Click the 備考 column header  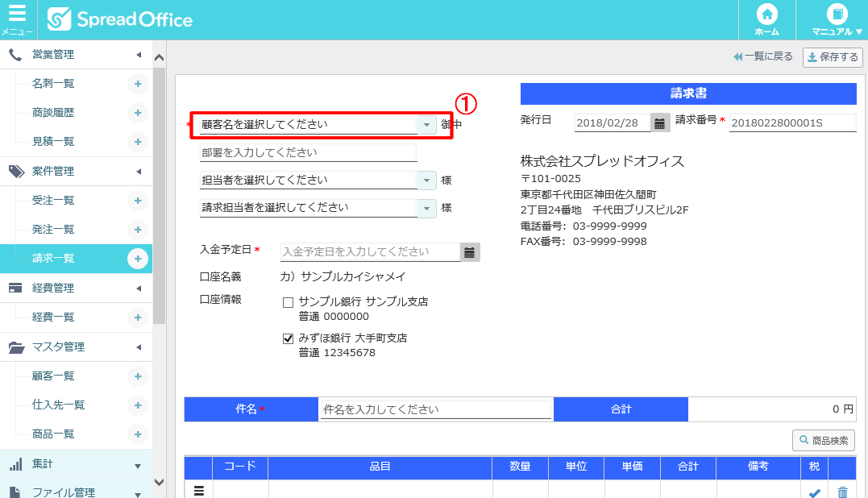pyautogui.click(x=758, y=467)
